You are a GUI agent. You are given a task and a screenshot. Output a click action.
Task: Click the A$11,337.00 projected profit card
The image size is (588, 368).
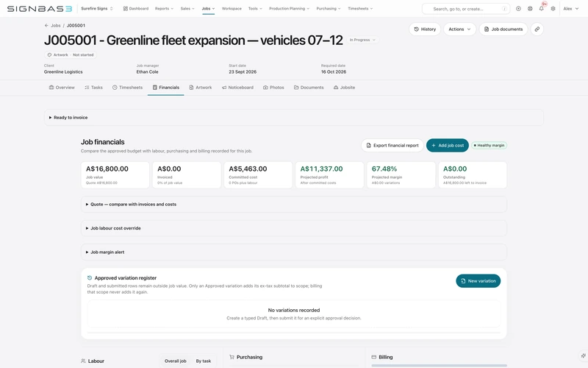coord(329,175)
